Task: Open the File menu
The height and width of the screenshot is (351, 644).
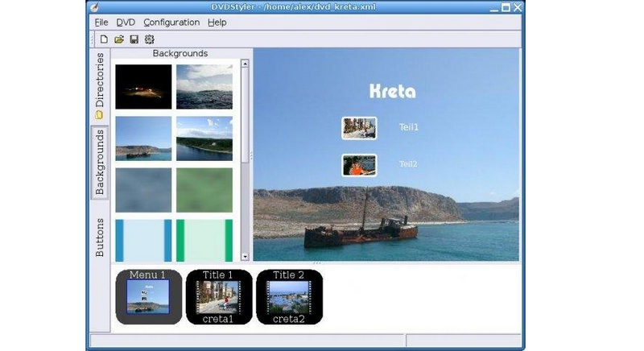Action: pos(101,23)
